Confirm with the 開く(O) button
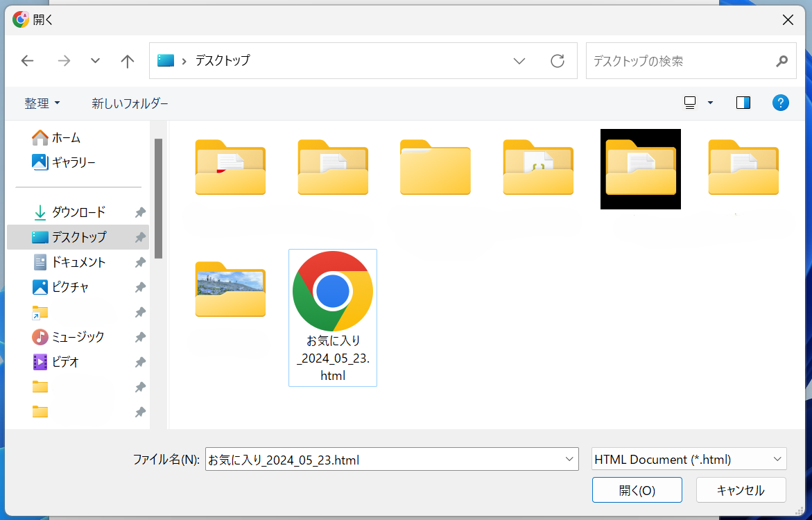This screenshot has width=812, height=520. coord(637,490)
